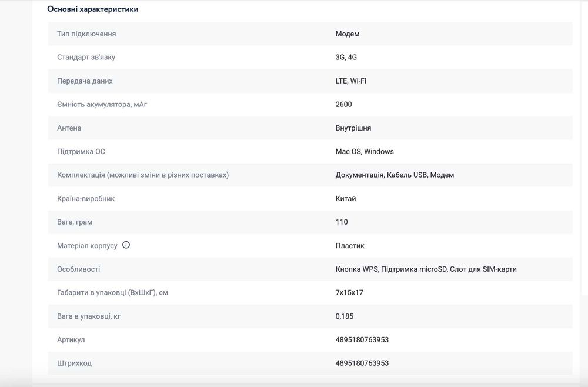The image size is (588, 387).
Task: Click the Особливості features value text
Action: coord(426,269)
